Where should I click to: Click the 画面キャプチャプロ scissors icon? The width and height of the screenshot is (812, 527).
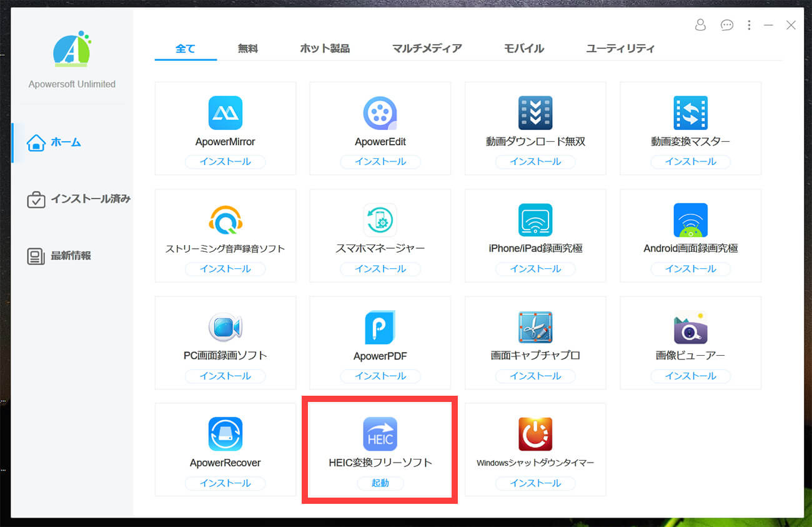[x=535, y=327]
